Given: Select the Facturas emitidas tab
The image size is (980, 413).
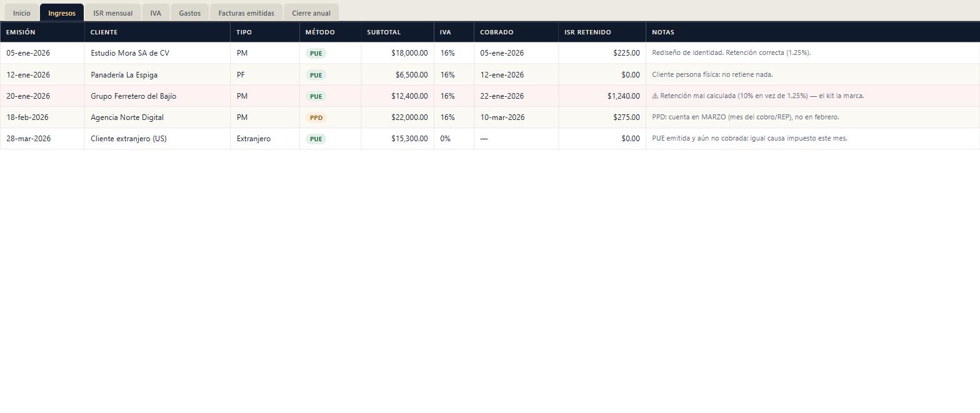Looking at the screenshot, I should [x=246, y=12].
